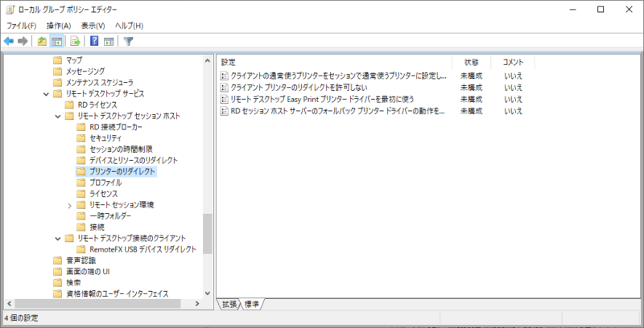Select 資格情報のユーザー インターフェイス folder
Image resolution: width=644 pixels, height=328 pixels.
click(118, 293)
